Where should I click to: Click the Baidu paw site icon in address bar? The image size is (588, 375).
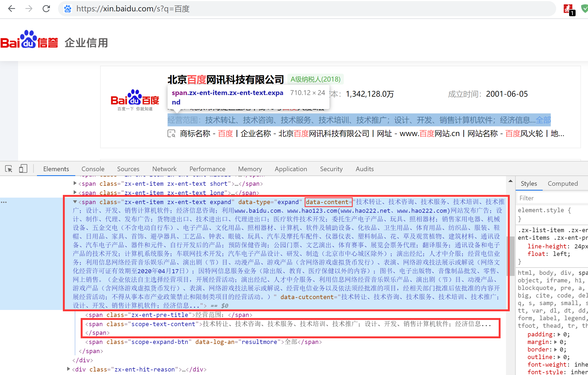point(68,9)
